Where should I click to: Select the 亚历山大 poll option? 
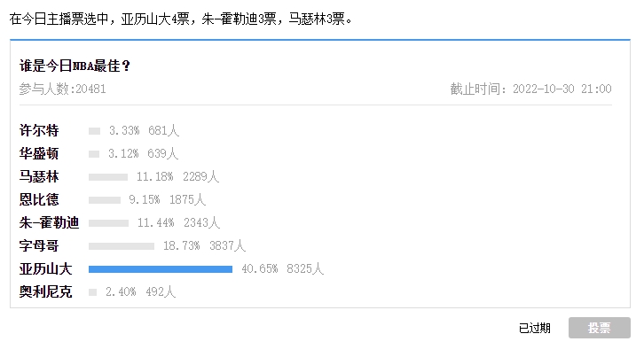coord(45,268)
